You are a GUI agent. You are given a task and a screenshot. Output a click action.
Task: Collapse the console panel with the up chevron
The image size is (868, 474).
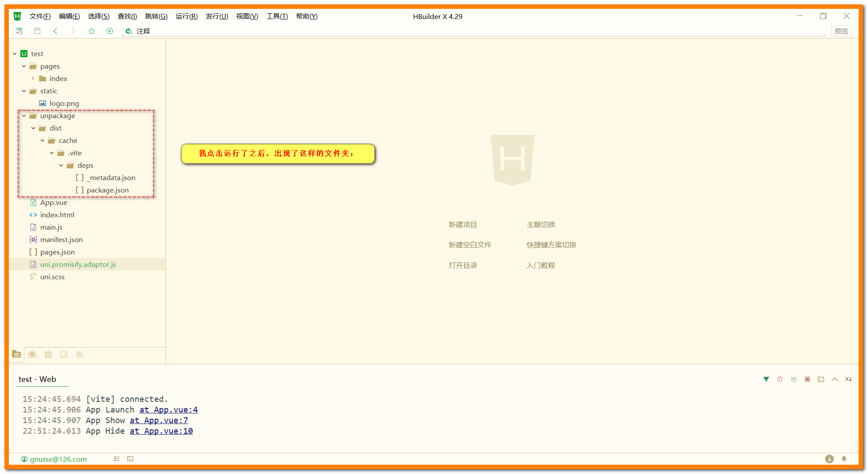(835, 379)
